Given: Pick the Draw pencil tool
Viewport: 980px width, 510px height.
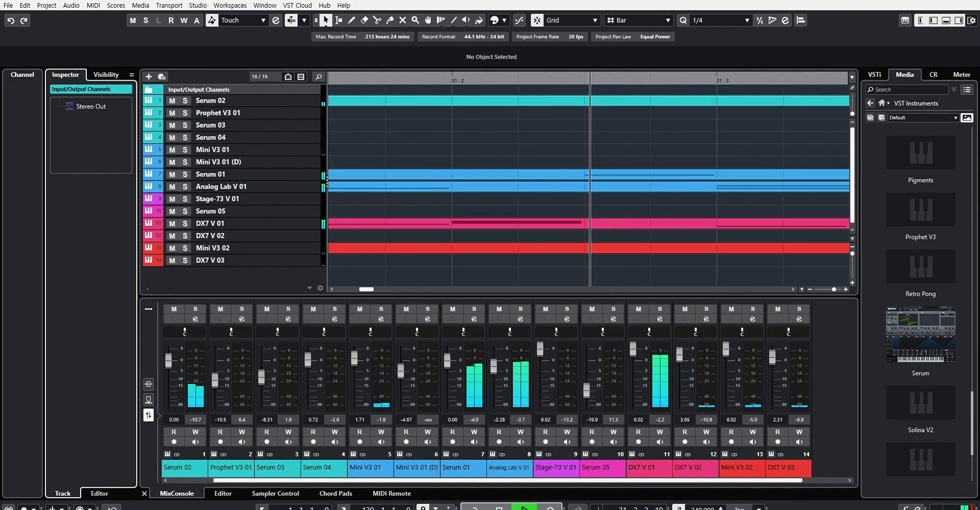Looking at the screenshot, I should click(x=352, y=20).
